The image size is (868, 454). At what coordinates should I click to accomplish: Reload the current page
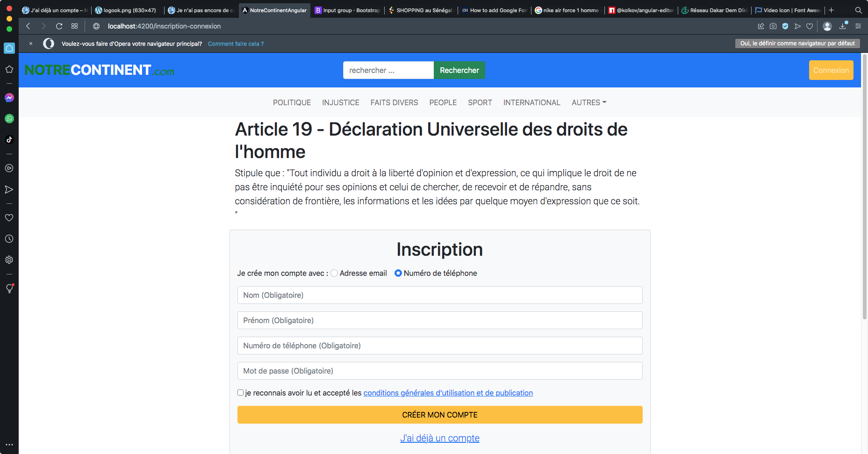pos(59,26)
